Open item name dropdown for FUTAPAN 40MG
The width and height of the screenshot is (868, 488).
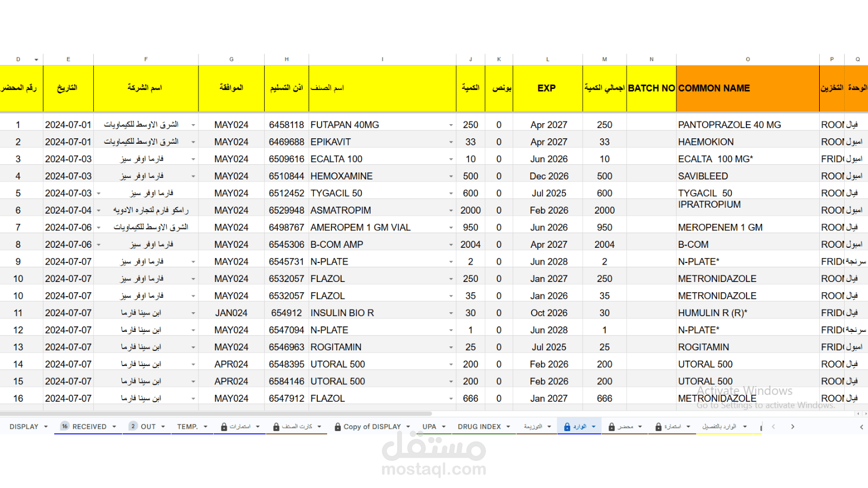[451, 125]
